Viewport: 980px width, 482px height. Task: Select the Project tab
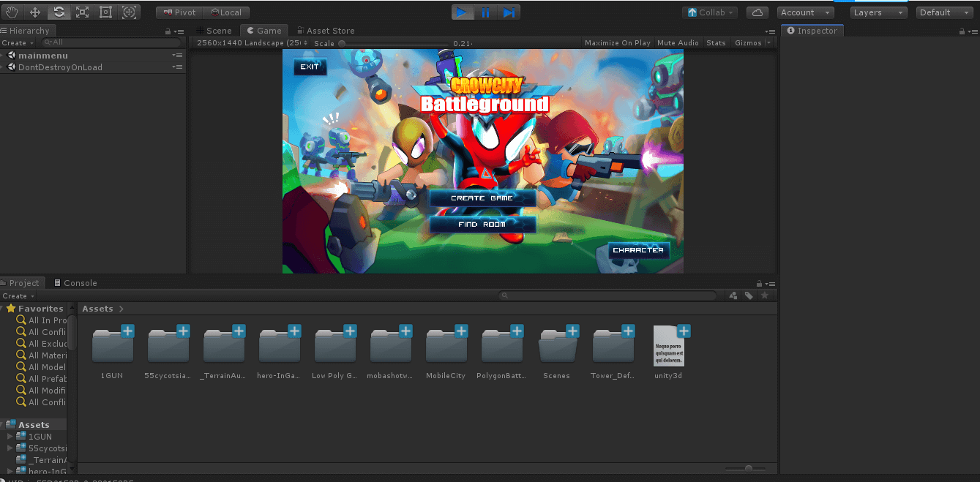pyautogui.click(x=22, y=283)
